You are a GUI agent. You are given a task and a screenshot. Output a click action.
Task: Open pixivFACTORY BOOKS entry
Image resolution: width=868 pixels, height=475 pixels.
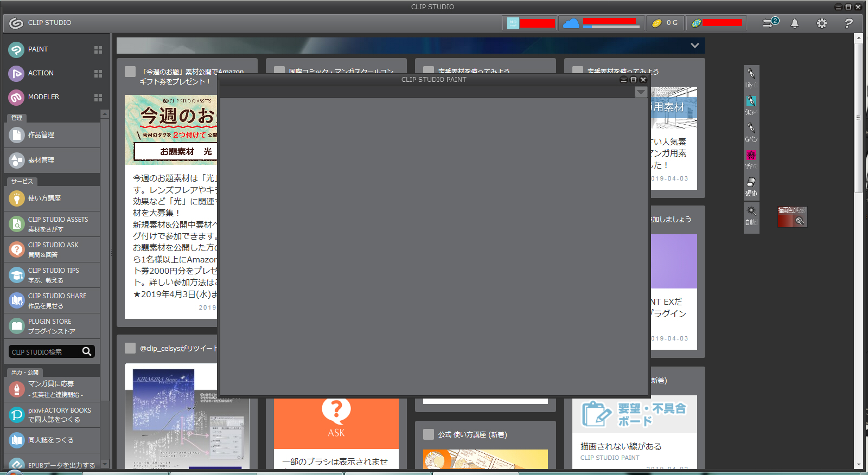pyautogui.click(x=52, y=415)
